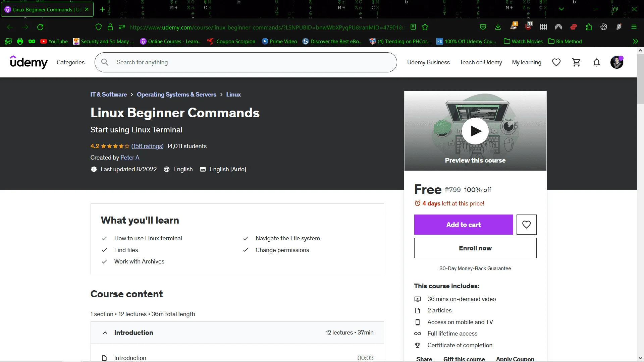Open the Discover the Best eBooks bookmark
Screen dimensions: 644x362
332,42
